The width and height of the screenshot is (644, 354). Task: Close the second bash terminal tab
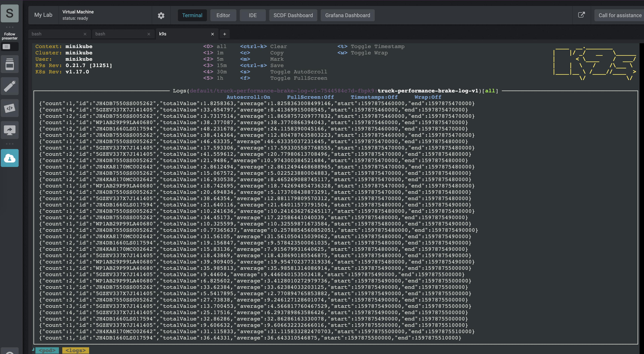point(149,34)
